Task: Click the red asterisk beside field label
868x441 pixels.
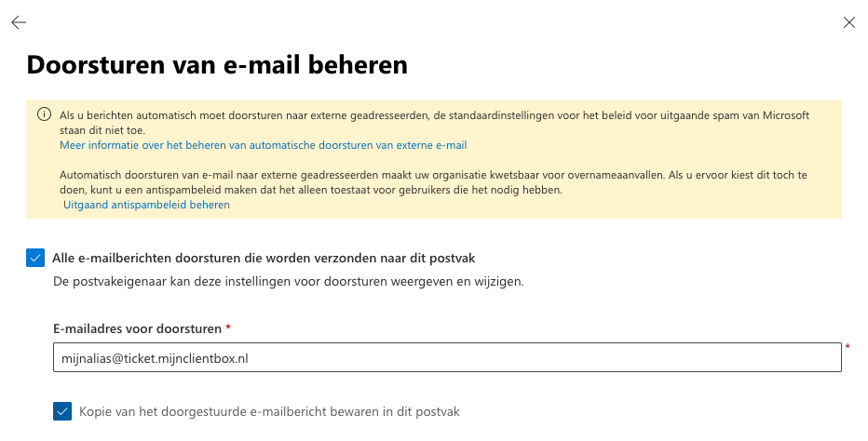Action: coord(228,327)
